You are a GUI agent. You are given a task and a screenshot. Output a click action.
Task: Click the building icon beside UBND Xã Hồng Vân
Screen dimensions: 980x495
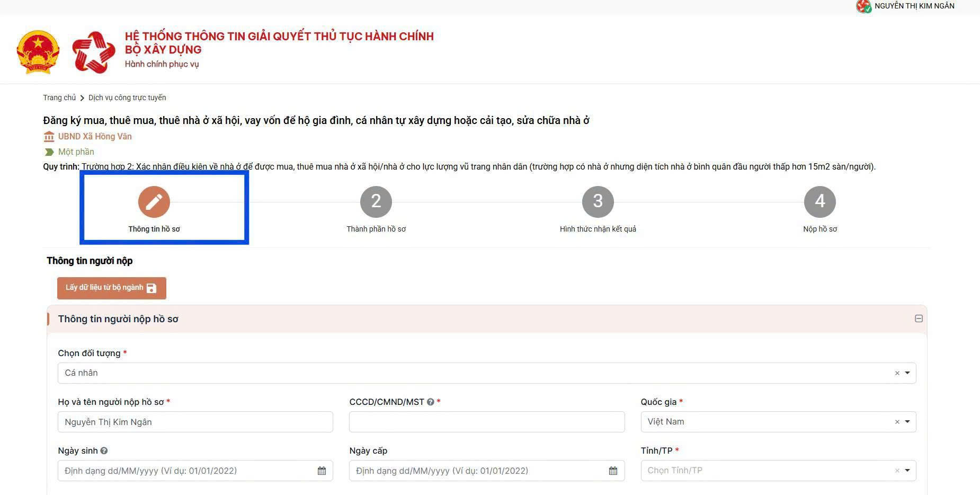[49, 137]
